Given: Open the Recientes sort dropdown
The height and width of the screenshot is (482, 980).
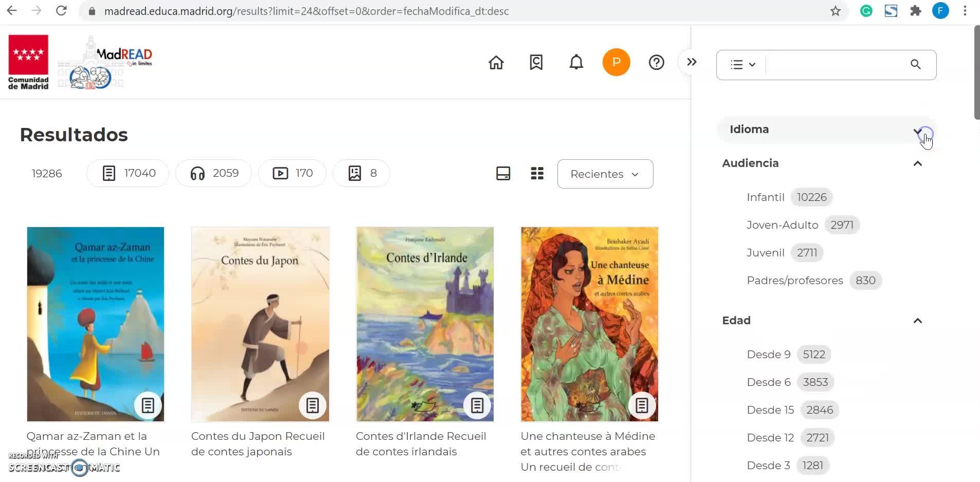Looking at the screenshot, I should pos(605,174).
